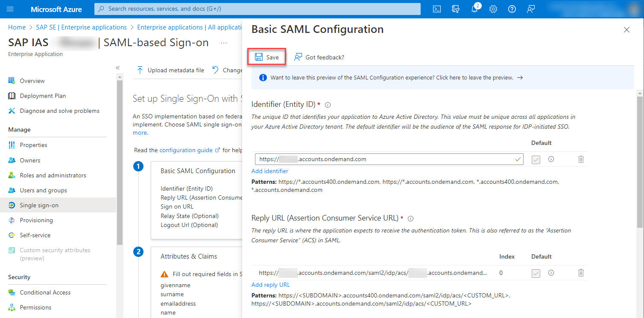This screenshot has width=644, height=318.
Task: Click the search resources, services, and docs box
Action: [257, 9]
